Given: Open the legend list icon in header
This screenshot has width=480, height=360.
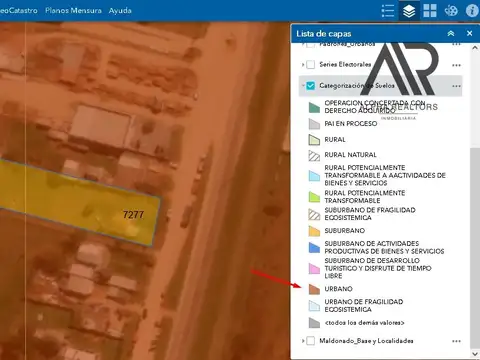Looking at the screenshot, I should (388, 11).
